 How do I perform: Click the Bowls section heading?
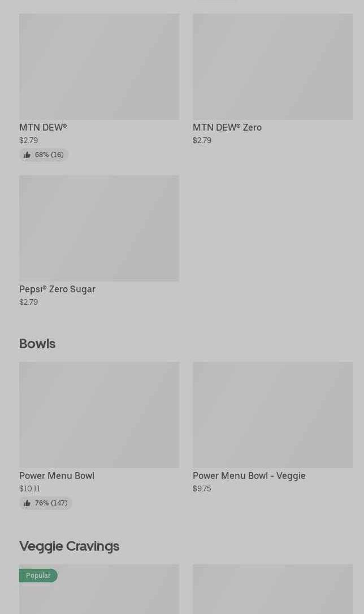coord(37,344)
